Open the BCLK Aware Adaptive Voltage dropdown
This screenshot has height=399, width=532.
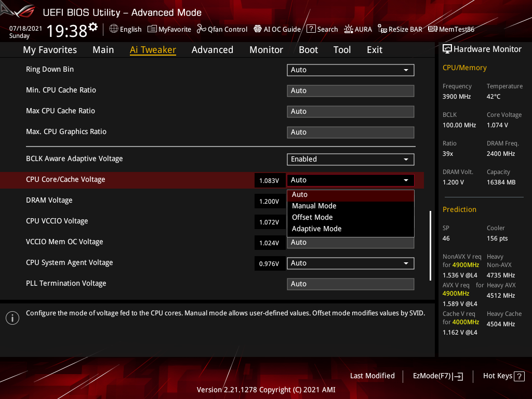[406, 159]
